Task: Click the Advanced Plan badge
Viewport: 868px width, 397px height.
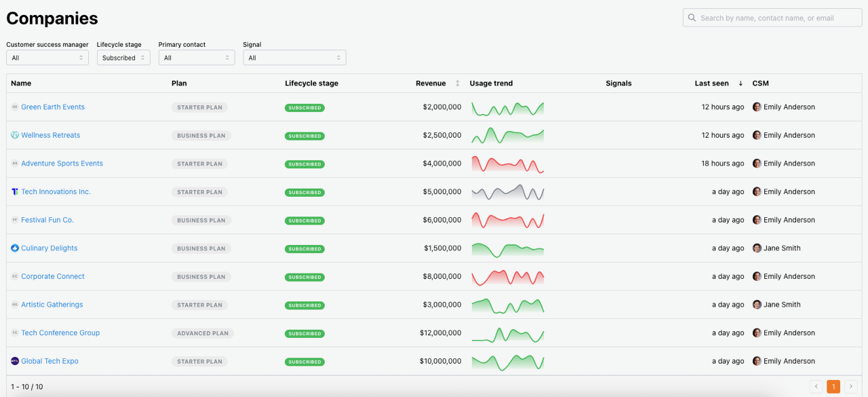Action: coord(203,333)
